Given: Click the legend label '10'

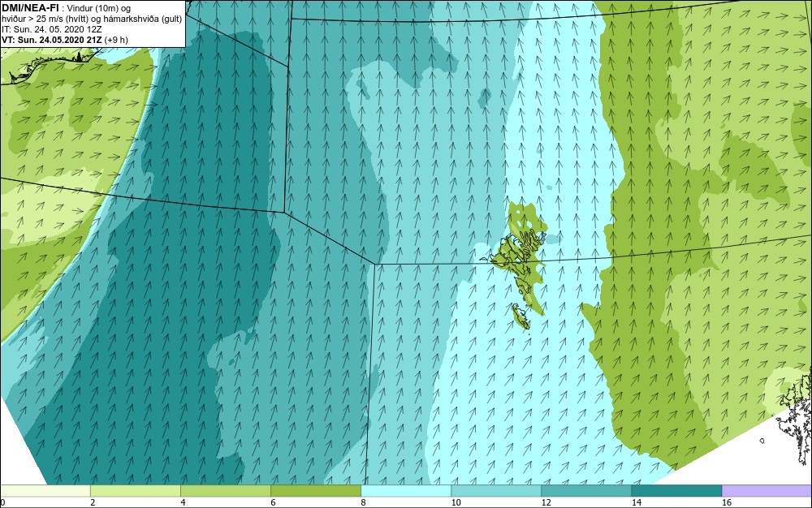Looking at the screenshot, I should [x=456, y=502].
